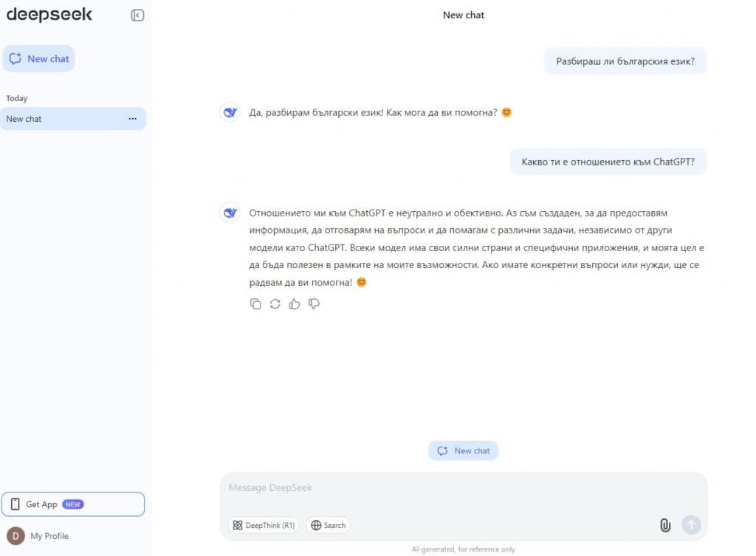
Task: Toggle DeepThink (R1) mode
Action: pos(264,525)
